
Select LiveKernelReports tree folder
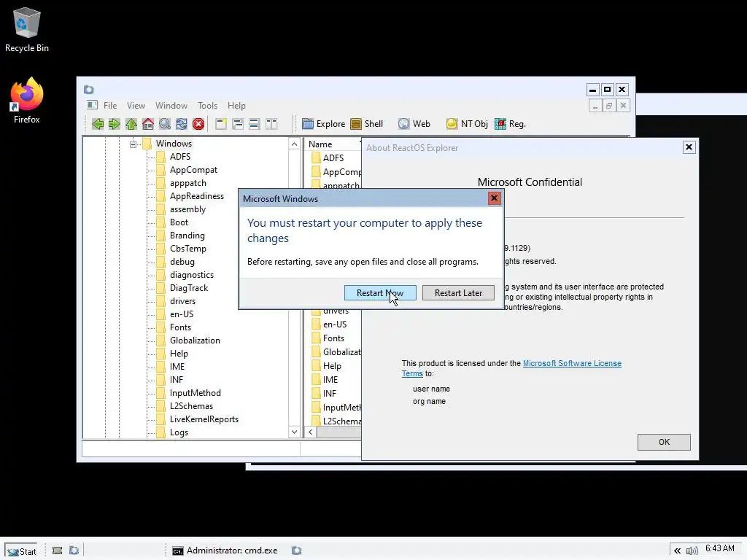[204, 419]
